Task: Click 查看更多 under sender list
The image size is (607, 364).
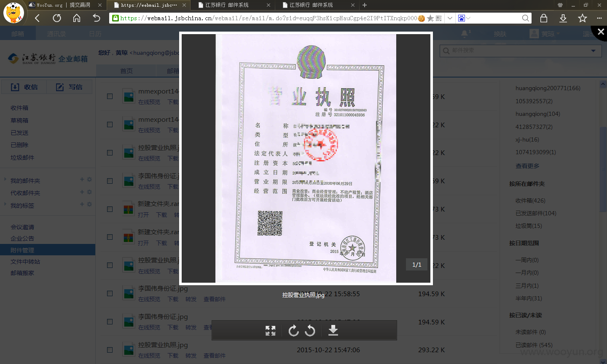Action: point(527,166)
